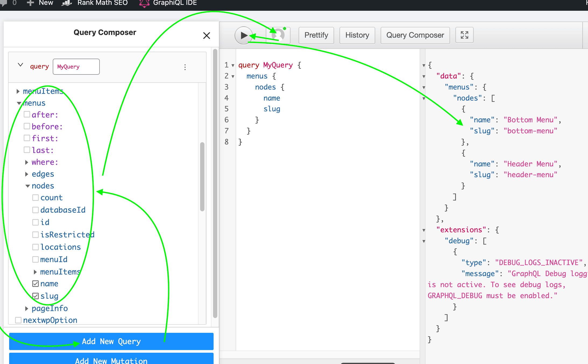588x364 pixels.
Task: Edit the MyQuery operation name field
Action: [x=76, y=67]
